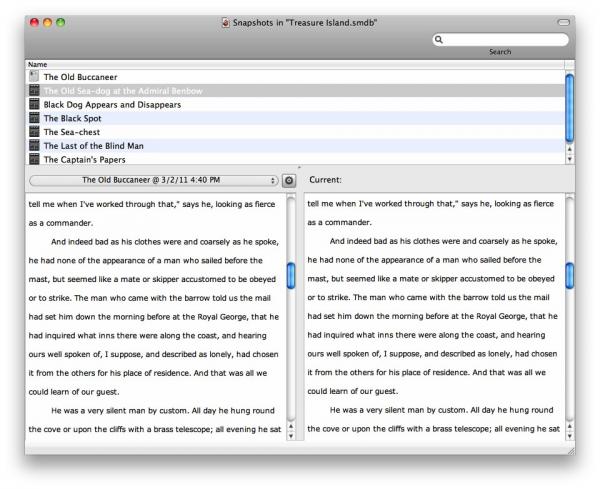This screenshot has width=600, height=489.
Task: Select The Old Buccaneer row
Action: point(295,77)
